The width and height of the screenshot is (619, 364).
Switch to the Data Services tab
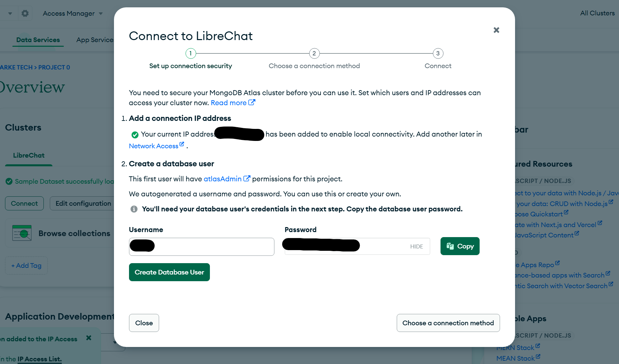pos(38,40)
